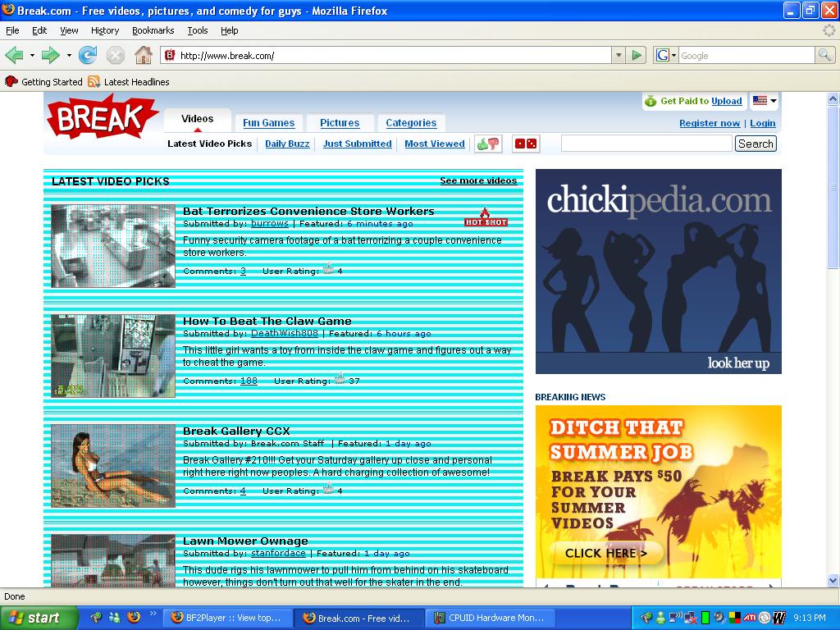Viewport: 840px width, 630px height.
Task: Click the Windows Start button
Action: click(38, 618)
